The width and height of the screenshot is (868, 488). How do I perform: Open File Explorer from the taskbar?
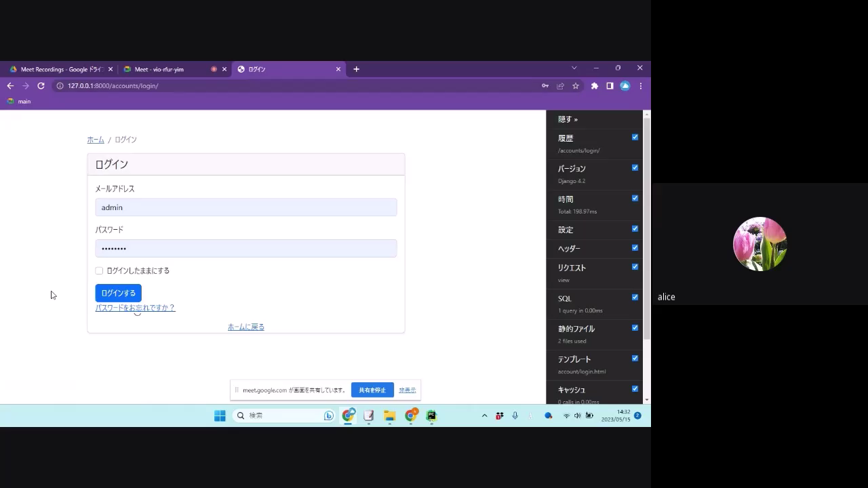pos(390,415)
